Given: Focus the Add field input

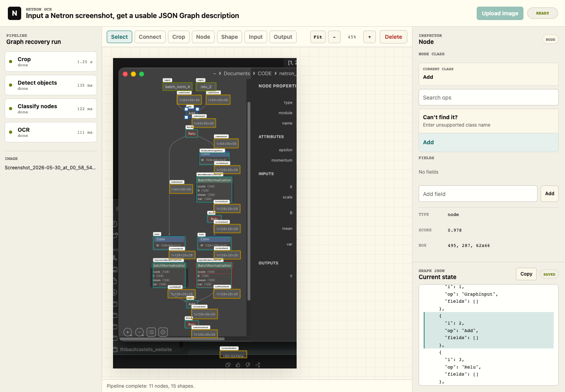Looking at the screenshot, I should 478,194.
